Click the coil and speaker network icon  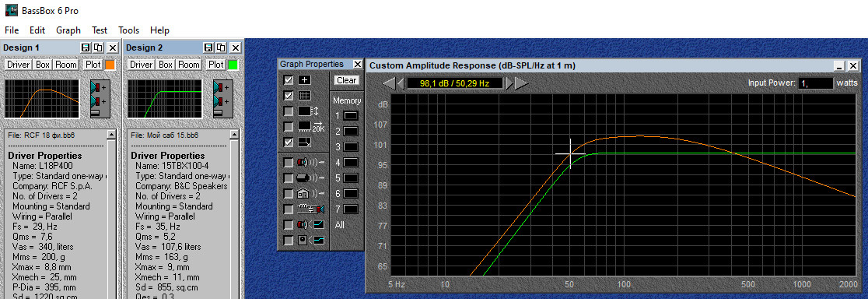tap(310, 209)
